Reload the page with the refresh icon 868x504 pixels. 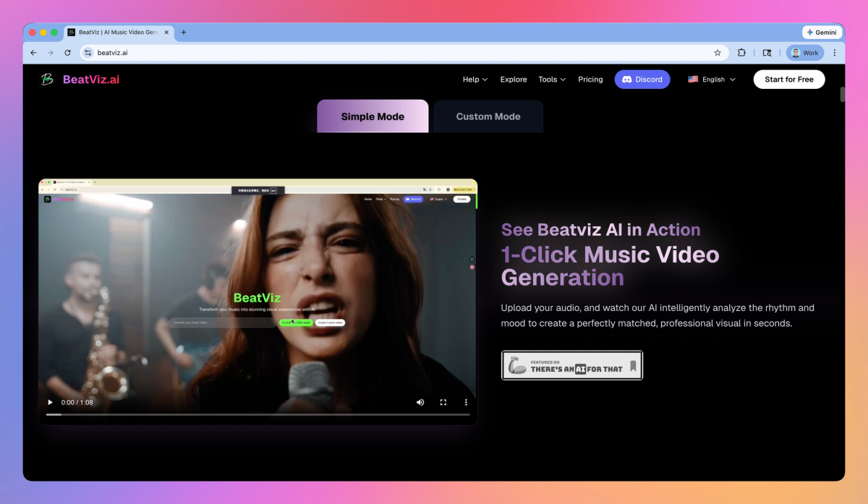[67, 52]
